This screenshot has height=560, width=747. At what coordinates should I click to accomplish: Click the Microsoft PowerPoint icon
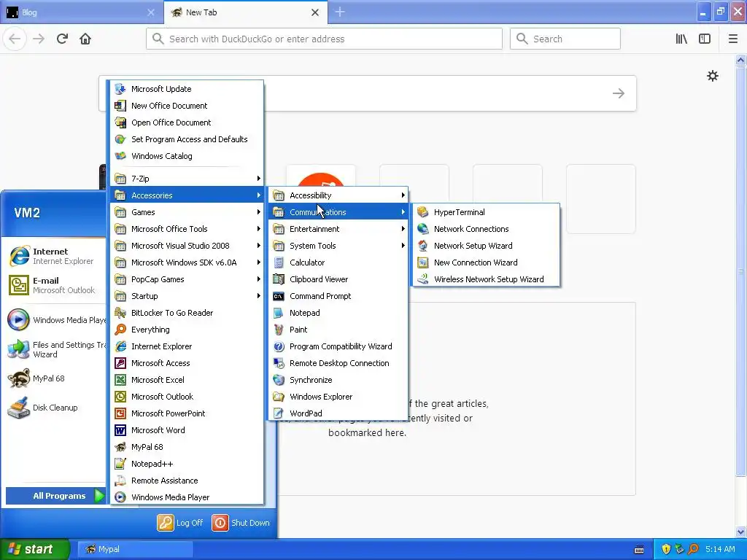120,413
